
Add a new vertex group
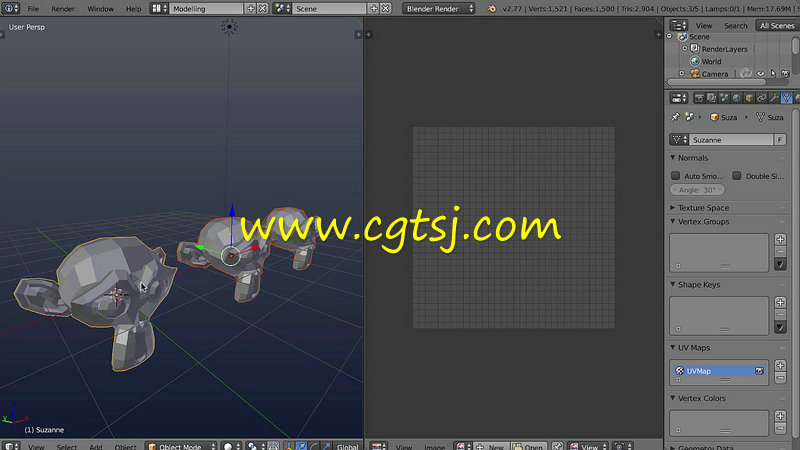pos(780,239)
